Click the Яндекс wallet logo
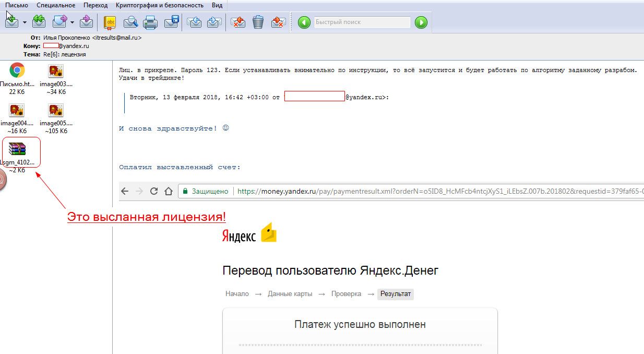The height and width of the screenshot is (354, 644). pos(249,234)
